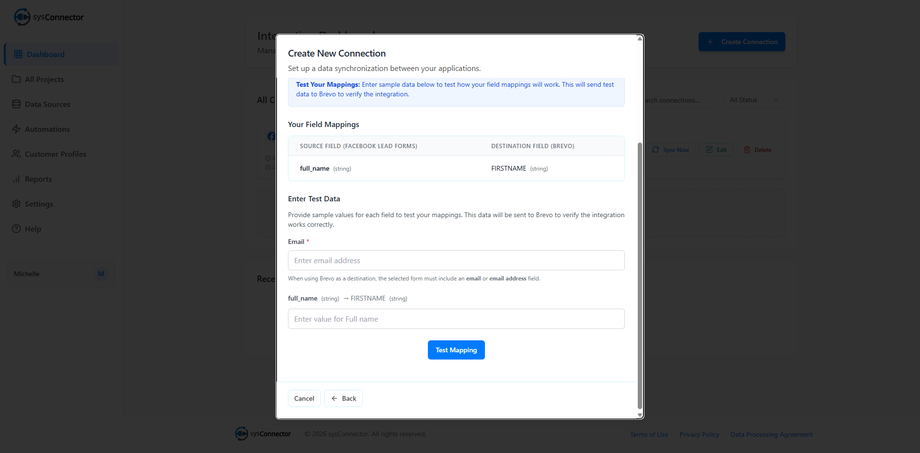This screenshot has height=453, width=920.
Task: Focus the Email address input field
Action: (x=456, y=260)
